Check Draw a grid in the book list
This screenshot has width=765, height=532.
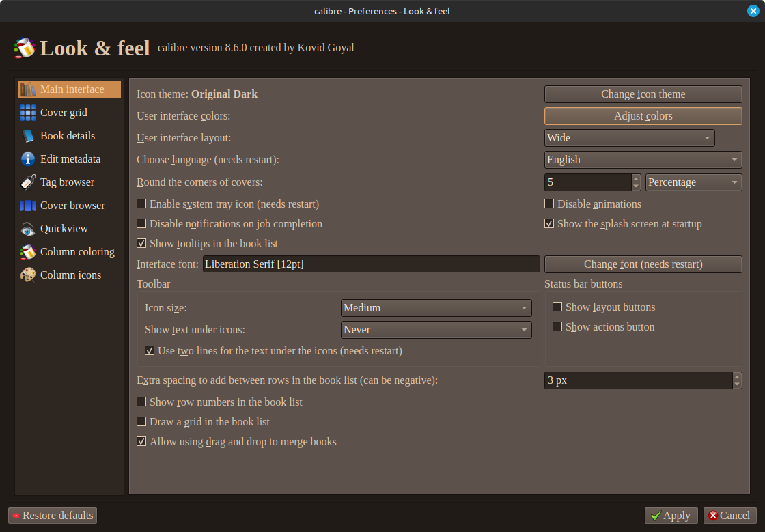(141, 421)
